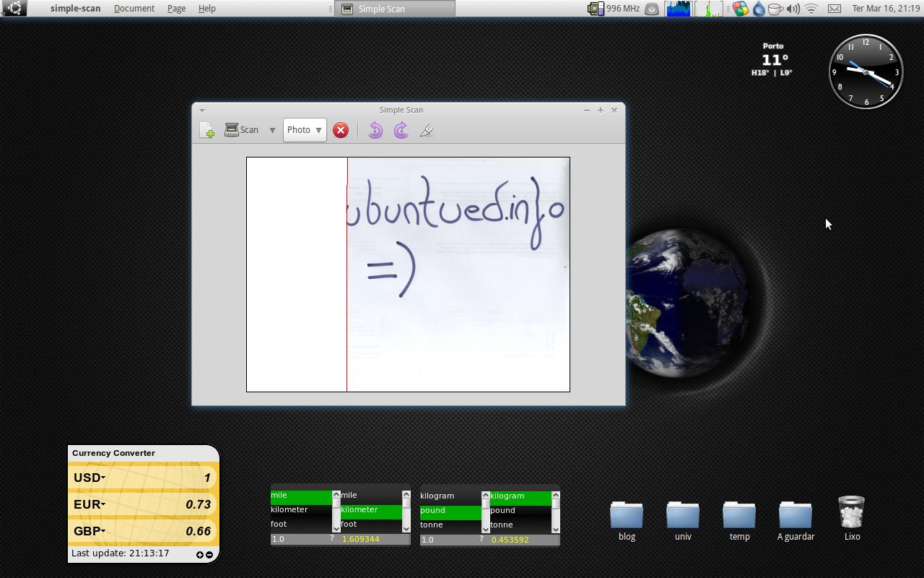Open the Photo scan type dropdown

[305, 130]
